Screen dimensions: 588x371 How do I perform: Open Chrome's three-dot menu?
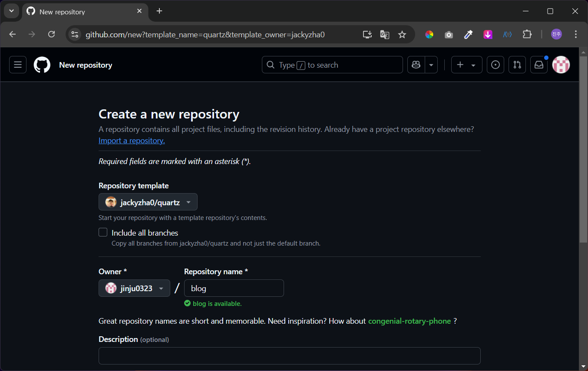click(x=575, y=34)
